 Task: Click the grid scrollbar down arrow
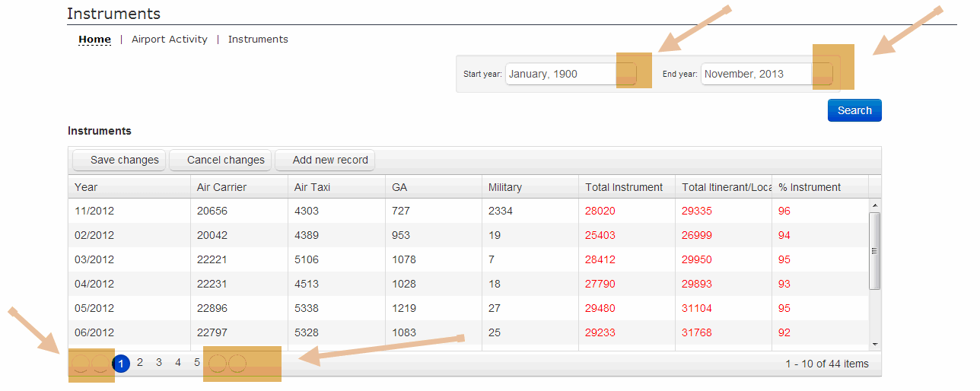874,344
